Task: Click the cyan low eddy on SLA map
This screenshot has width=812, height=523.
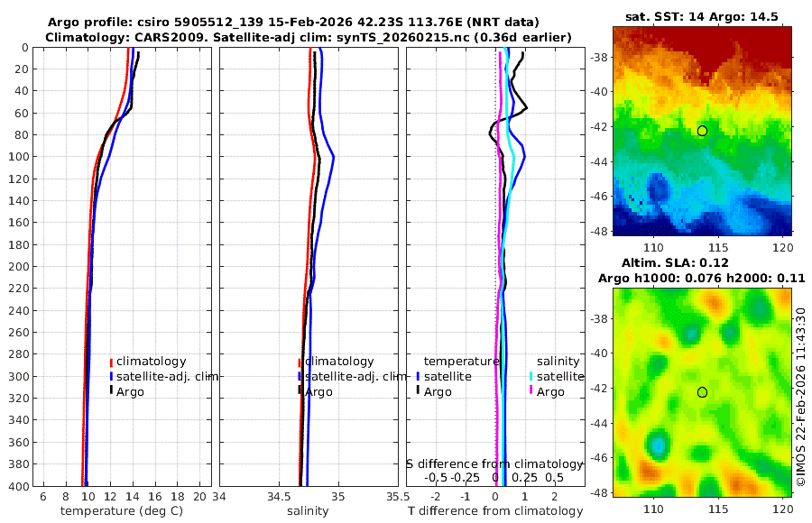Action: pos(657,445)
